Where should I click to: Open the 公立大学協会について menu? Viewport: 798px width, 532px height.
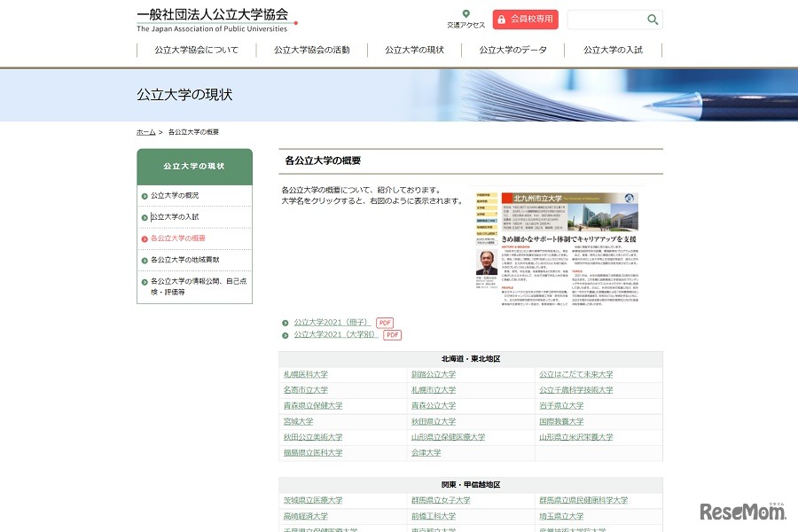click(196, 51)
